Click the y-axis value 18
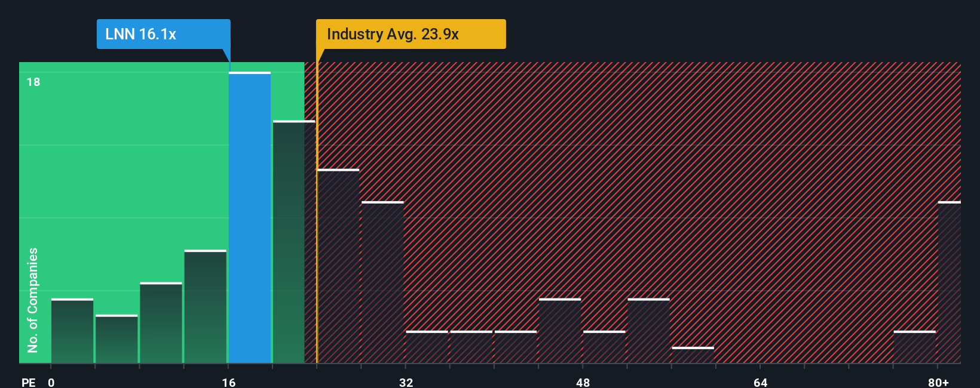This screenshot has width=980, height=388. (x=33, y=82)
